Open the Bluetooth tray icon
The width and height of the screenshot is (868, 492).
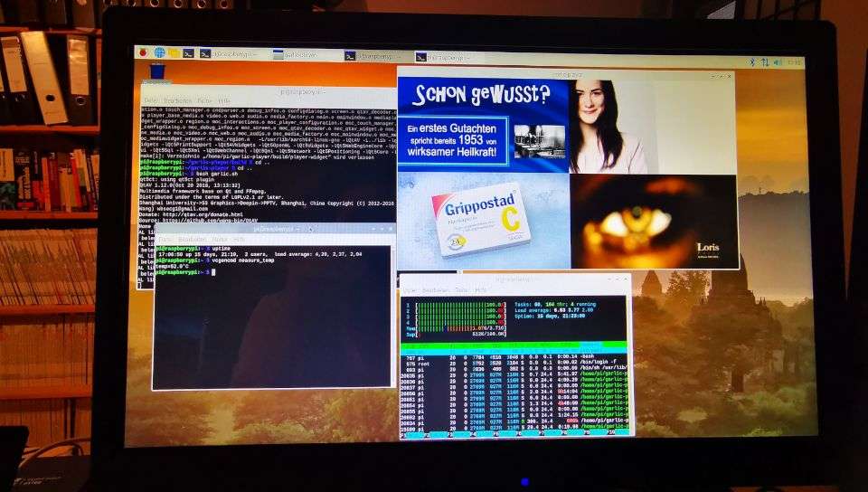[751, 62]
